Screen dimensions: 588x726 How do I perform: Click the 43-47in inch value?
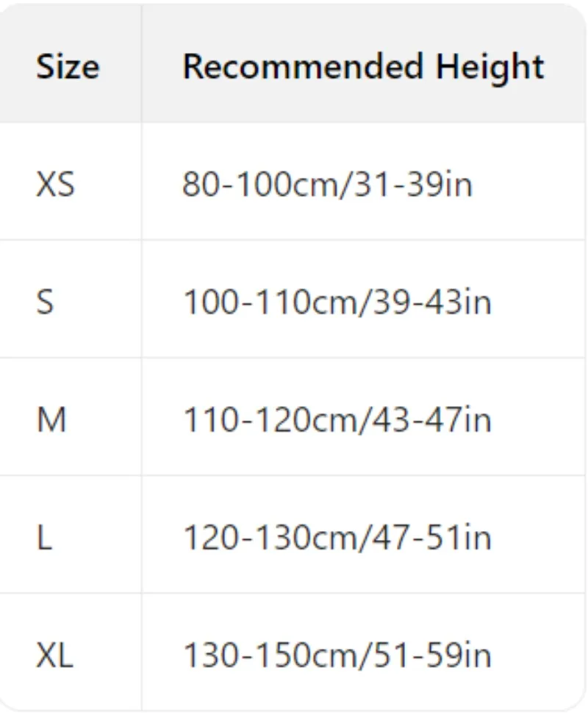point(431,420)
